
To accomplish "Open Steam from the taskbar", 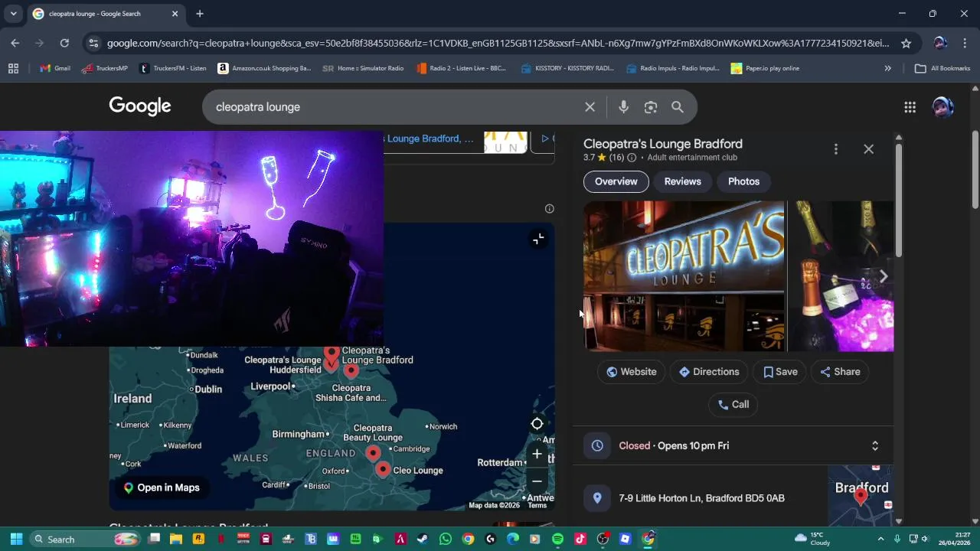I will (x=423, y=539).
